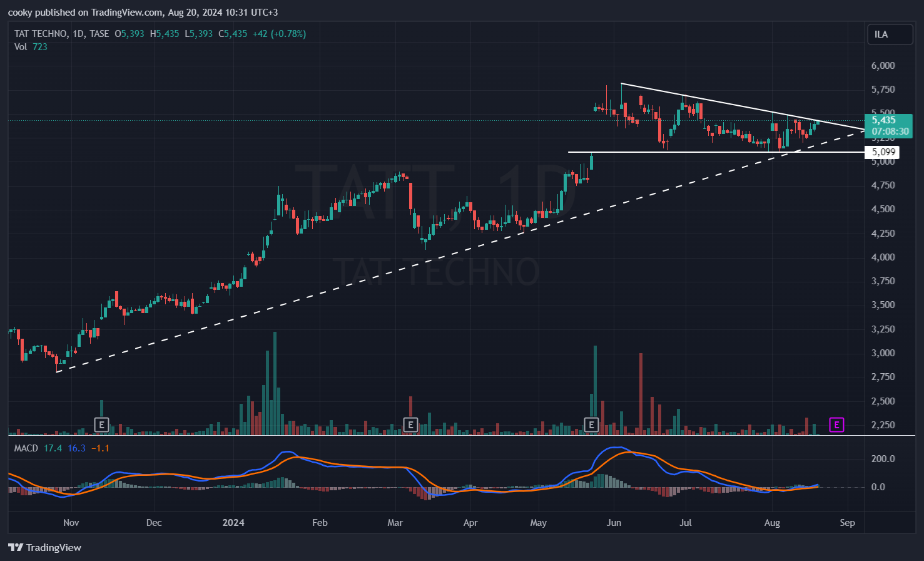Viewport: 924px width, 561px height.
Task: Click the earnings E marker in March
Action: [x=410, y=425]
